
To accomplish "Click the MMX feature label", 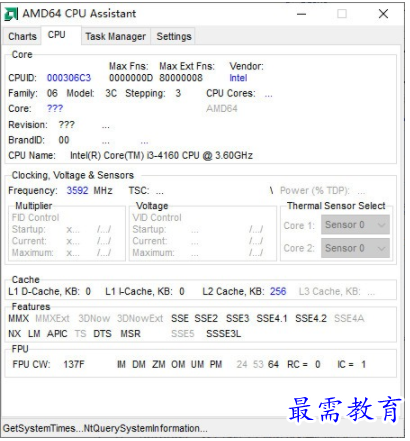I will coord(19,318).
